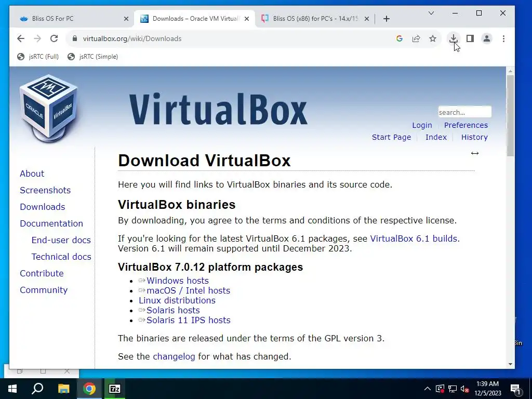Open the wiki Index link
Screen dimensions: 532x399
[436, 137]
